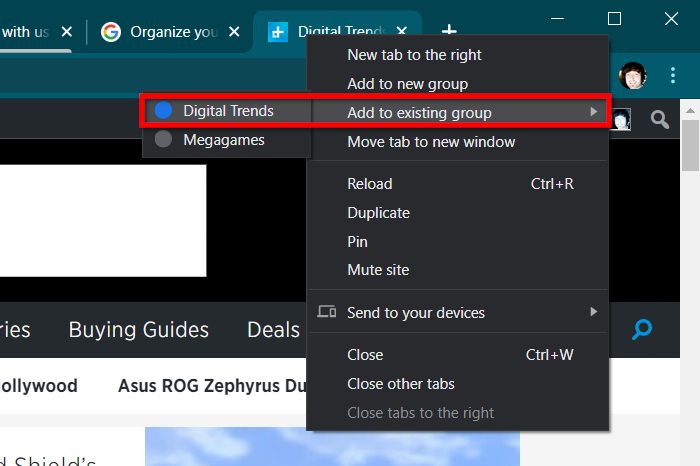This screenshot has height=466, width=700.
Task: Select 'Close other tabs'
Action: click(x=458, y=384)
